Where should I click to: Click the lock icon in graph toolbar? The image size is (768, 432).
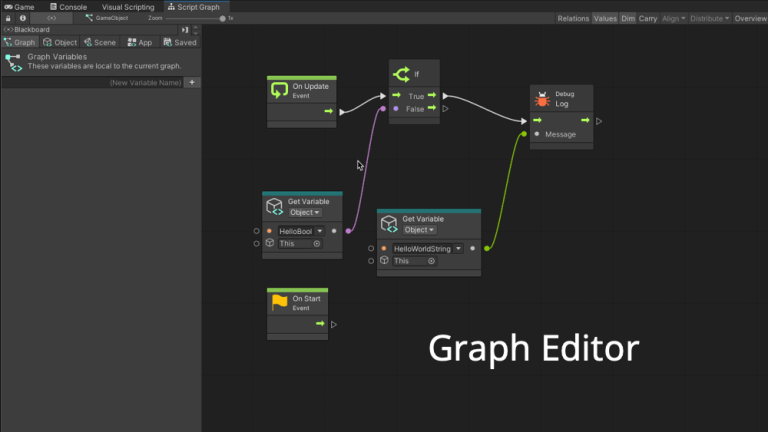9,18
